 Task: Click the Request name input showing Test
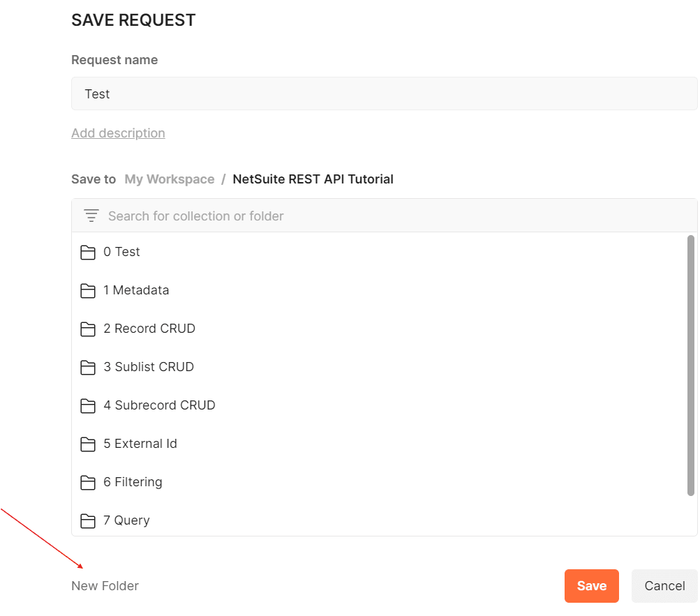coord(384,93)
